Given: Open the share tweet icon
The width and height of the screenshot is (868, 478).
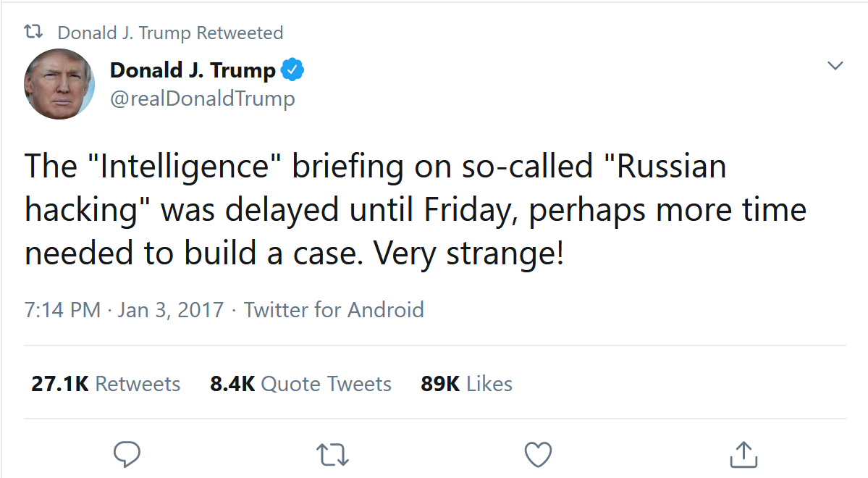Looking at the screenshot, I should click(743, 454).
